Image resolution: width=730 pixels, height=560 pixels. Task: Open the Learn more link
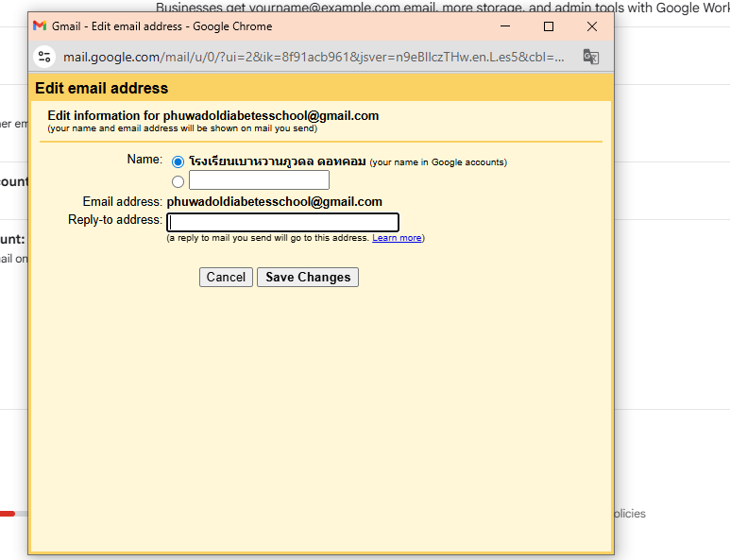pos(397,238)
